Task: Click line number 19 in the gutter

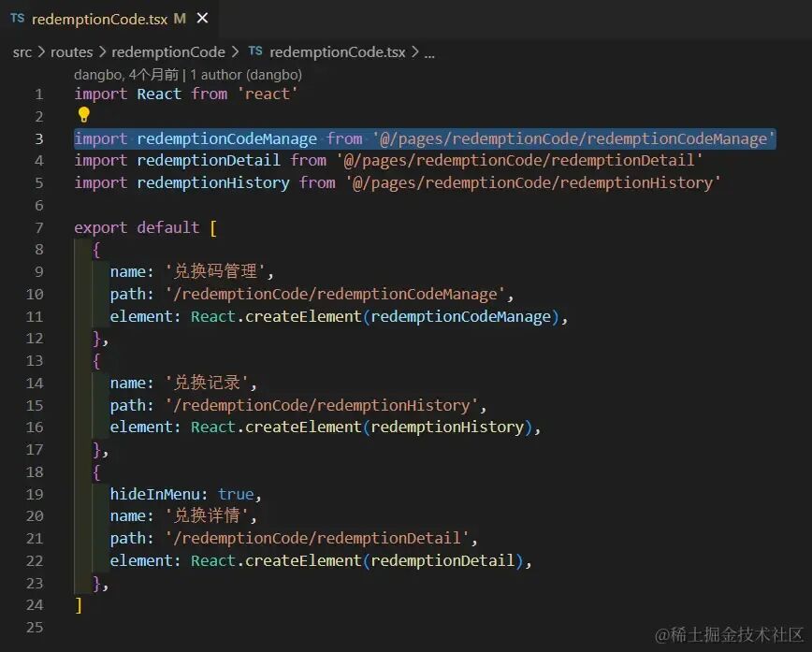Action: click(35, 494)
